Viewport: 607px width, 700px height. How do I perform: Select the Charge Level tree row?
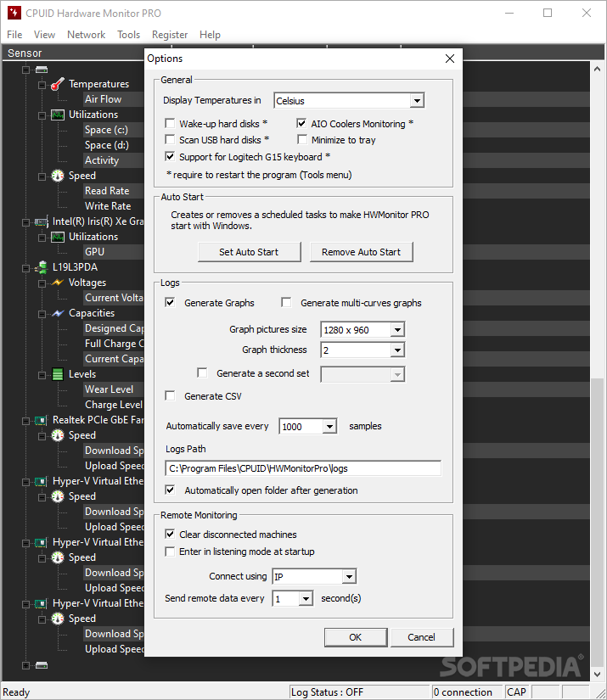point(114,405)
